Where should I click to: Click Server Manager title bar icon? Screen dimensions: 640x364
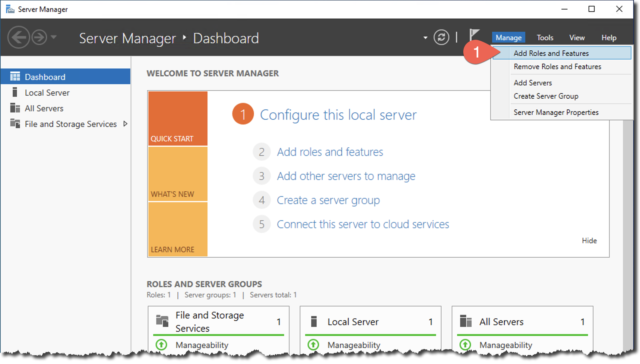coord(10,9)
